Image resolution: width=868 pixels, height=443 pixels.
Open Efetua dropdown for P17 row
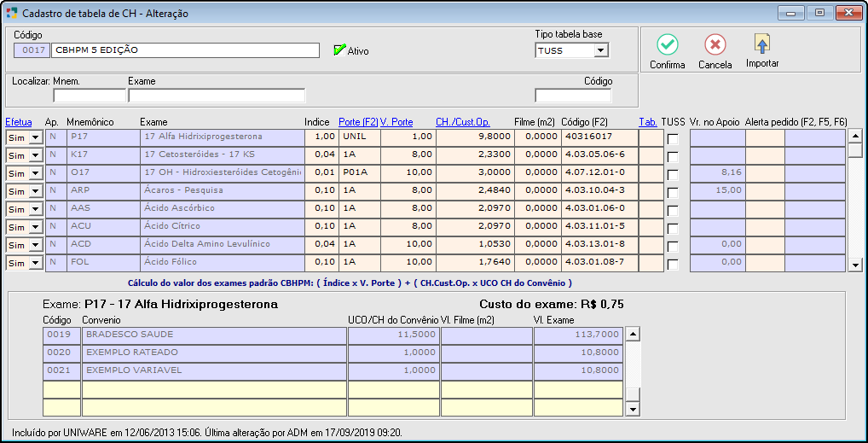point(36,138)
